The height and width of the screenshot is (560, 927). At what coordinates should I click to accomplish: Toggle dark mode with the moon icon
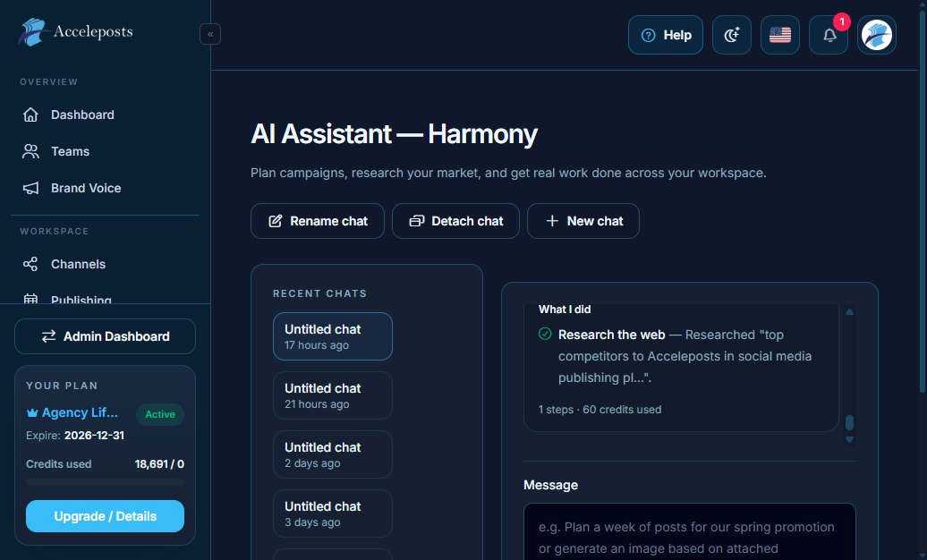click(732, 36)
